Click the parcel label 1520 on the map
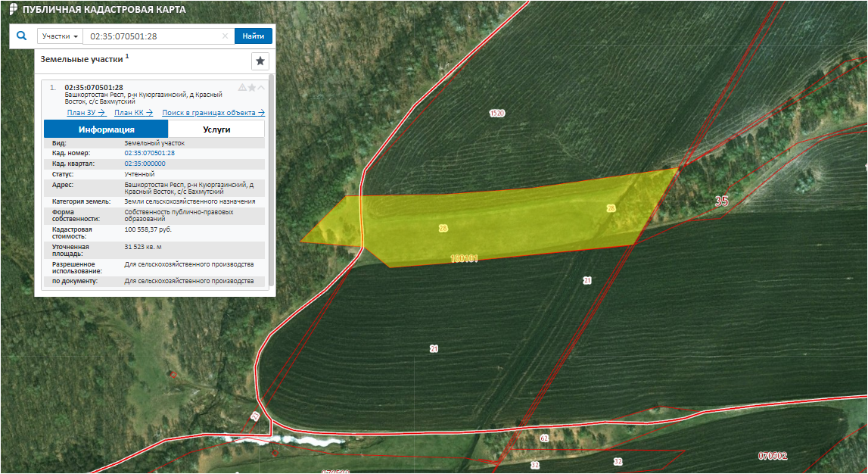The height and width of the screenshot is (474, 868). [497, 114]
